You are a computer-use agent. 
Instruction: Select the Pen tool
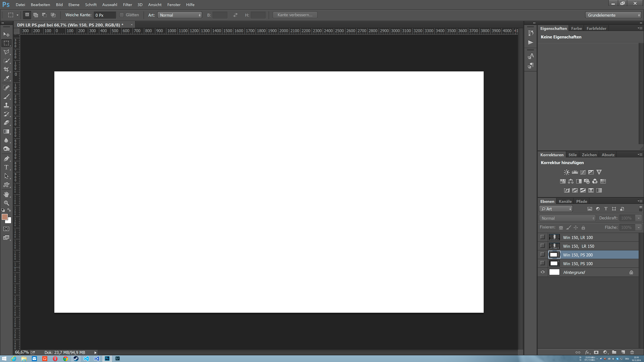[x=6, y=158]
